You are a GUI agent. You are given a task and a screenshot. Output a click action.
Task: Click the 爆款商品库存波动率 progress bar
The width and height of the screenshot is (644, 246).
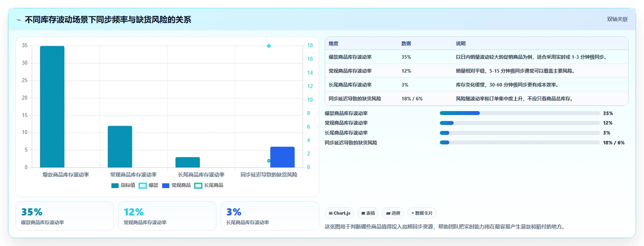[x=520, y=113]
